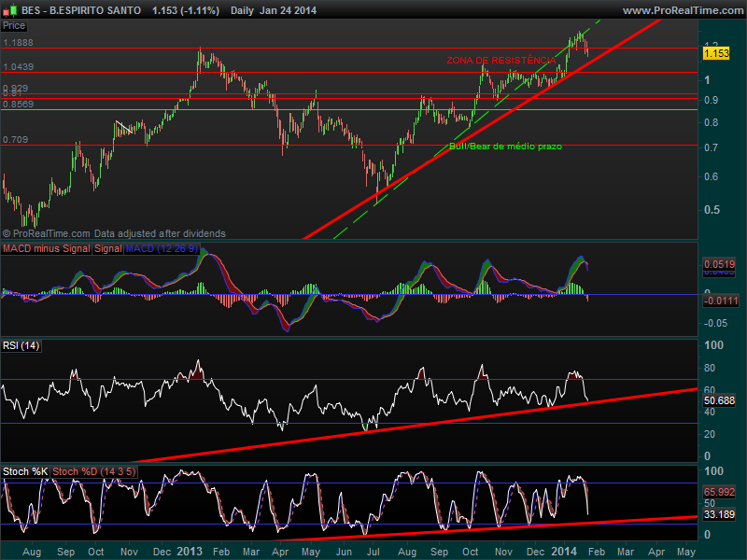Click the yellow 1.153 current price tag
The width and height of the screenshot is (747, 560).
[x=716, y=53]
